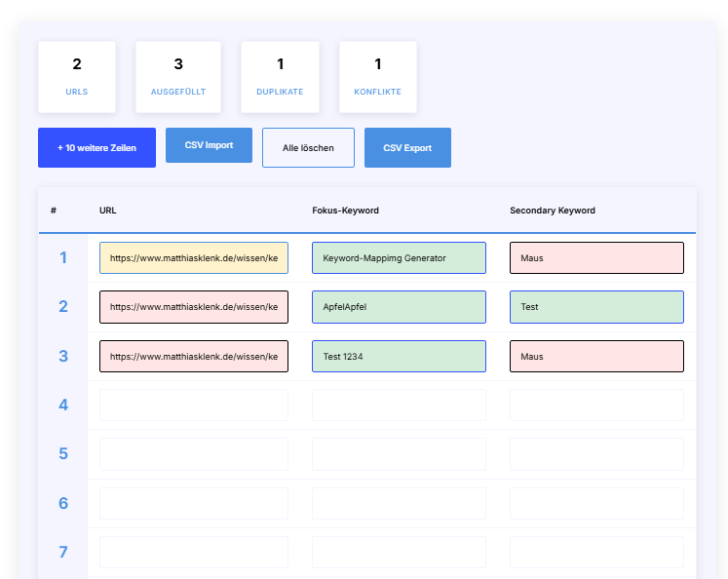Viewport: 728px width, 579px height.
Task: Click row number 2
Action: [x=63, y=306]
